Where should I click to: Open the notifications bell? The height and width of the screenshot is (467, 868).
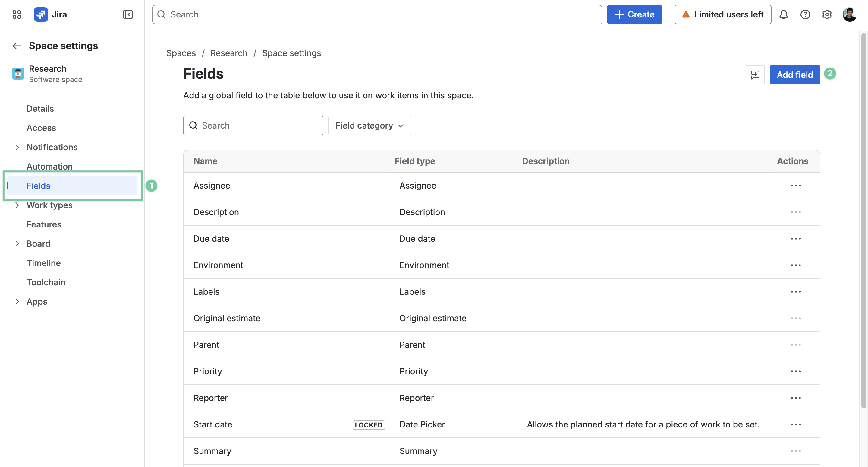pos(783,14)
